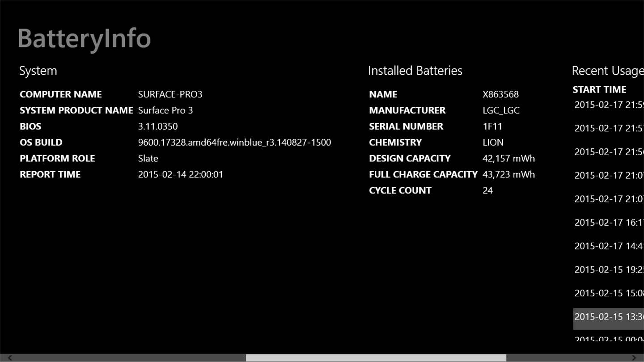Click the cycle count value 24
The image size is (644, 362).
[488, 191]
